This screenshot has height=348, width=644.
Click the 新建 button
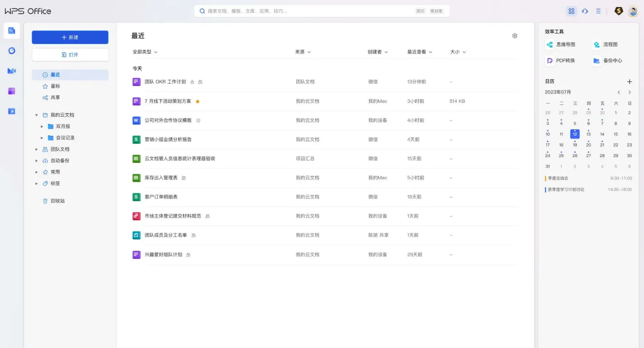click(x=70, y=37)
